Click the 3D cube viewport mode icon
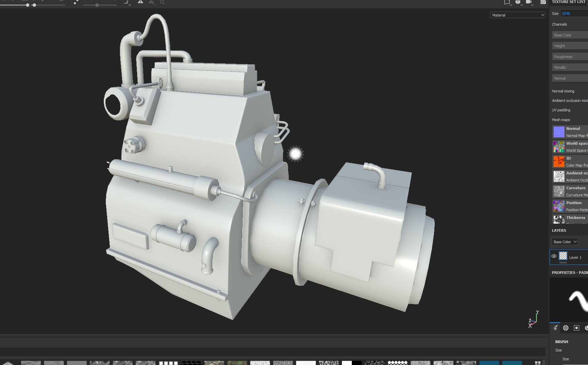The width and height of the screenshot is (588, 365). (518, 2)
